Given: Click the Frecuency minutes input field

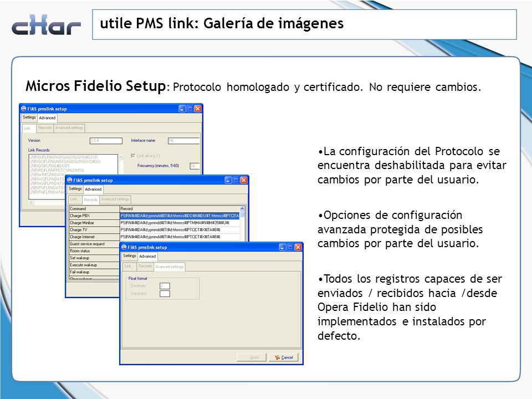Looking at the screenshot, I should click(x=195, y=166).
